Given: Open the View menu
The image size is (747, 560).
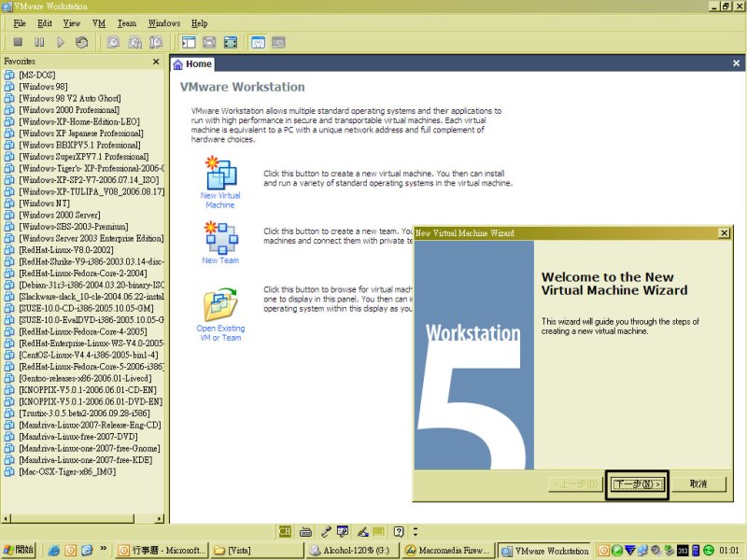Looking at the screenshot, I should 72,23.
